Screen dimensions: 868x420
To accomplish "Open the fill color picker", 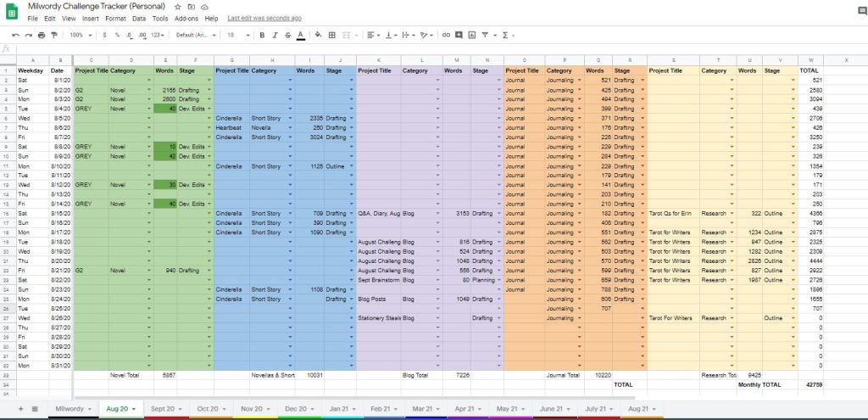I will [318, 35].
